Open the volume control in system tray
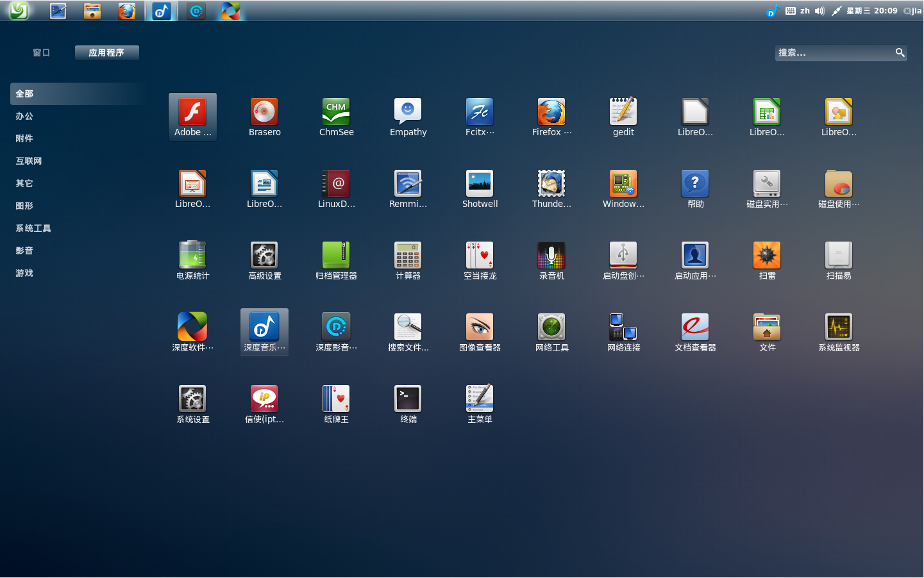924x578 pixels. [819, 11]
